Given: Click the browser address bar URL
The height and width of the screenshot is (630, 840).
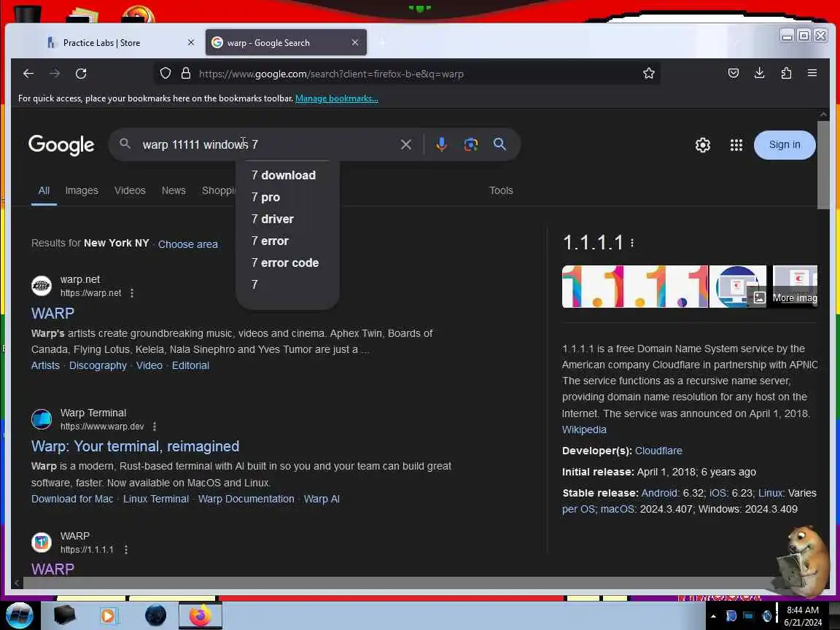Looking at the screenshot, I should point(331,74).
